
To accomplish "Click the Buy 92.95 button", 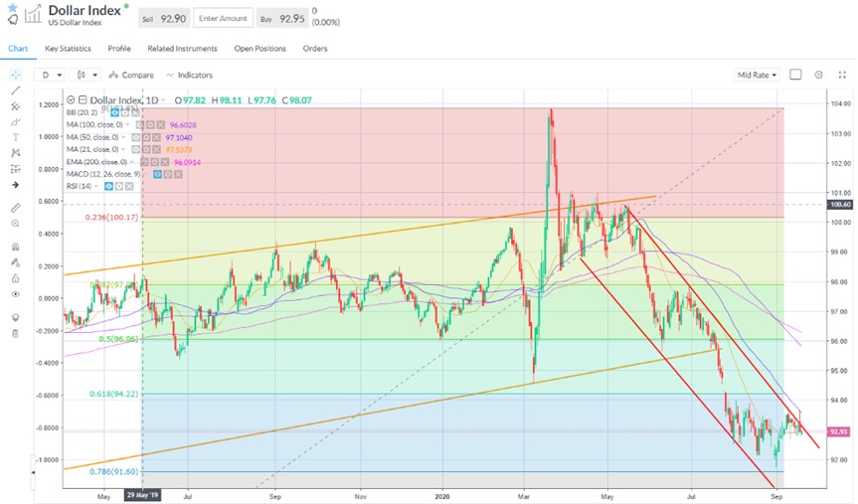I will [x=282, y=19].
